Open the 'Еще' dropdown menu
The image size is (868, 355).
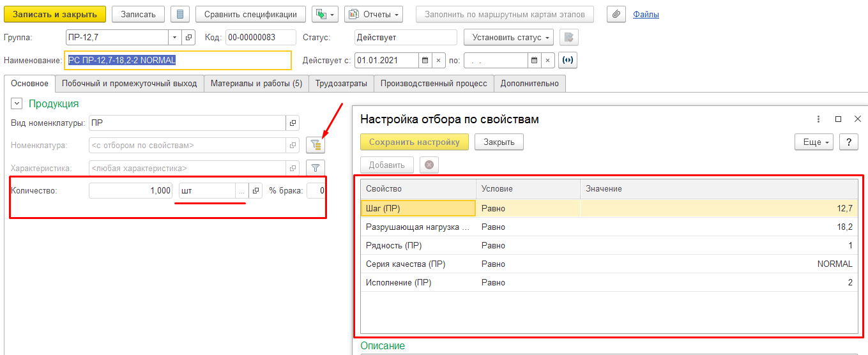(x=814, y=142)
